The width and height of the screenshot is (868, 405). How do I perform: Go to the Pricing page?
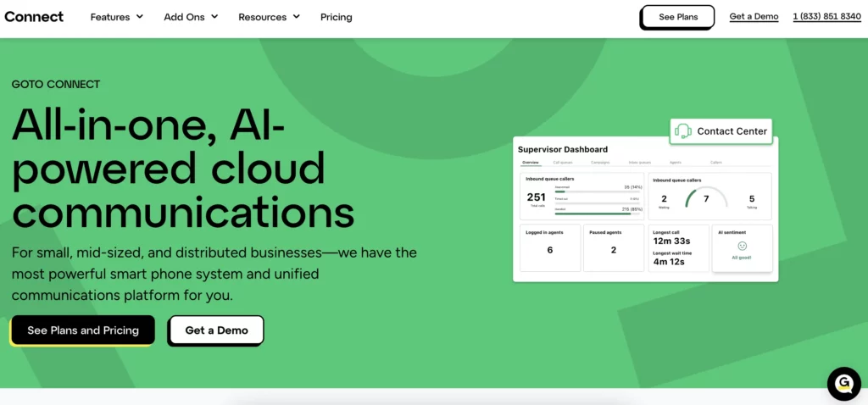coord(336,17)
